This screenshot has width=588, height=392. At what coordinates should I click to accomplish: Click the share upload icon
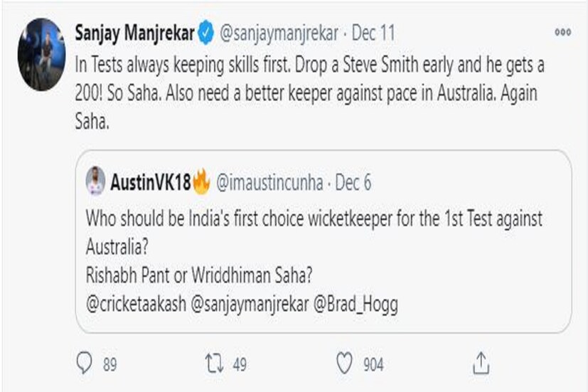point(481,364)
